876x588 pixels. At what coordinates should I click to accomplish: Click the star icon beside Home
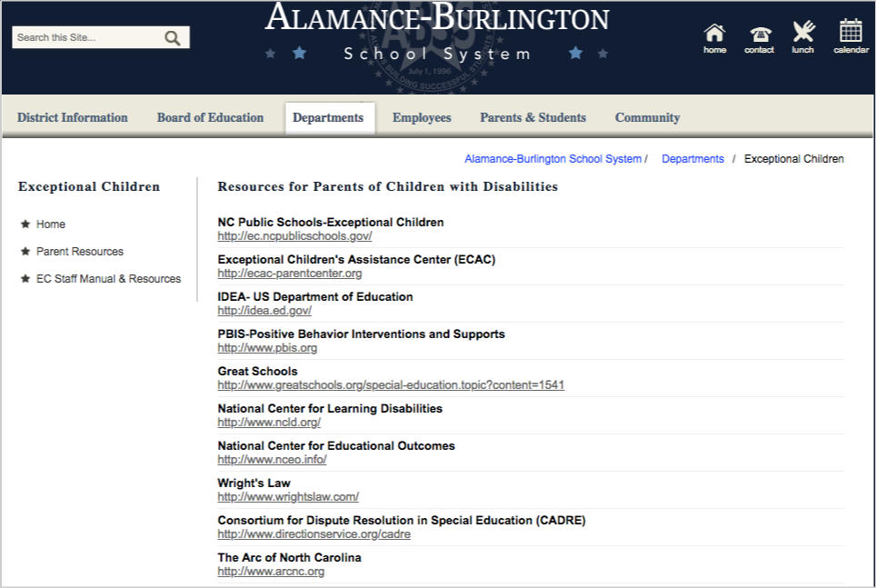click(25, 224)
